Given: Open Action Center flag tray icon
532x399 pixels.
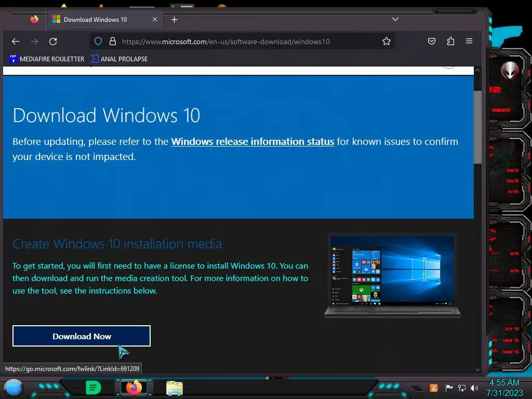Looking at the screenshot, I should tap(449, 388).
